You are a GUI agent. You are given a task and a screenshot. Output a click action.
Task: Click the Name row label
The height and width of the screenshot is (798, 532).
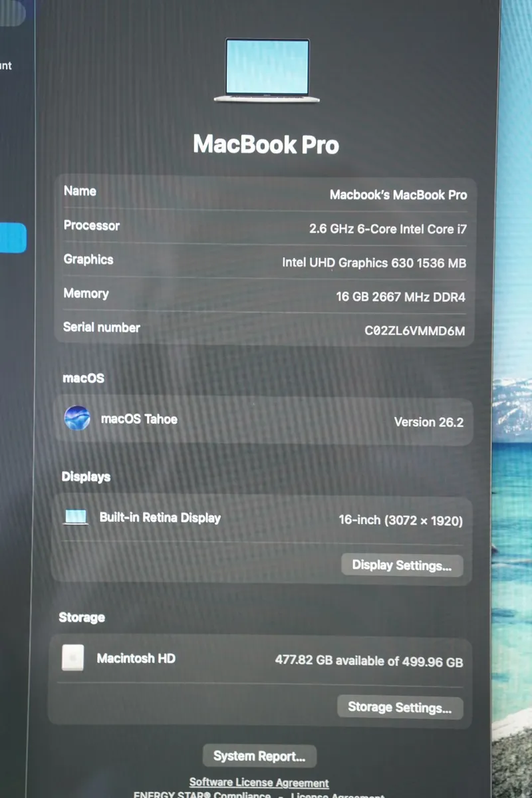coord(80,191)
